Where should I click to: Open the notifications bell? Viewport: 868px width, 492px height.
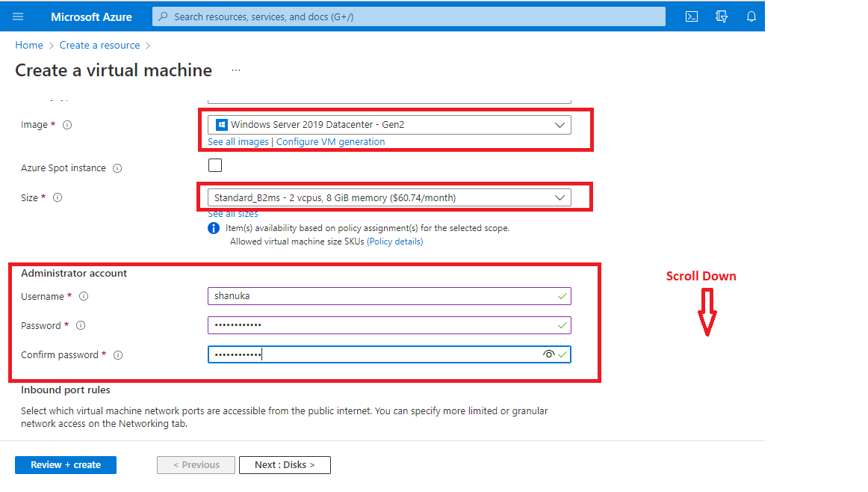click(751, 16)
